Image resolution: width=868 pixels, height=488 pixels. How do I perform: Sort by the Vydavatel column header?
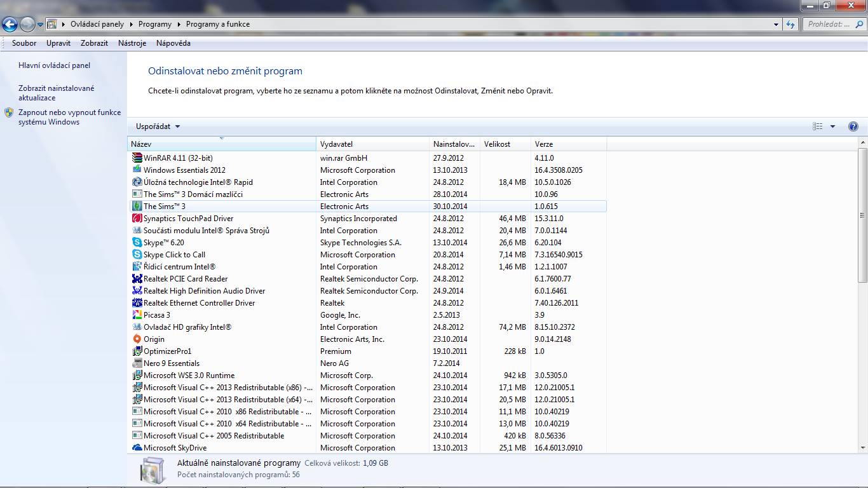click(373, 144)
